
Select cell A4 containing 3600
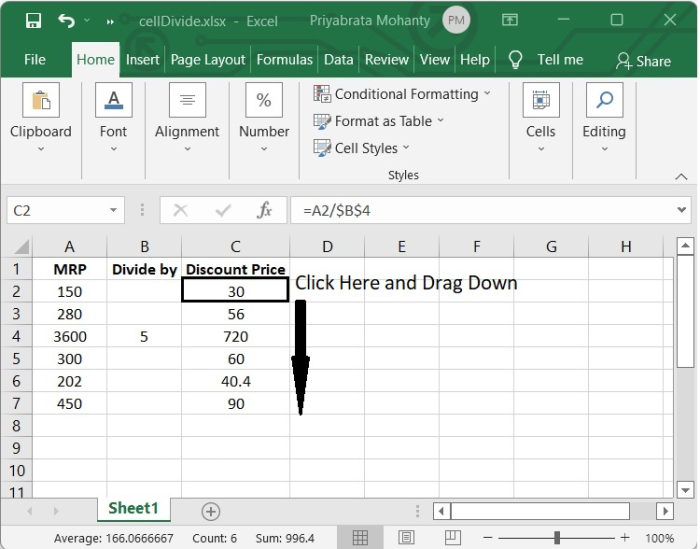point(70,337)
